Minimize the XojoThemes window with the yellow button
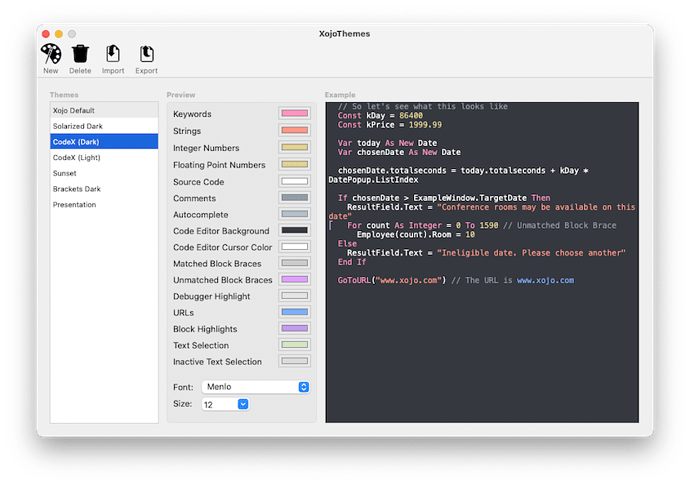The width and height of the screenshot is (690, 485). tap(59, 34)
